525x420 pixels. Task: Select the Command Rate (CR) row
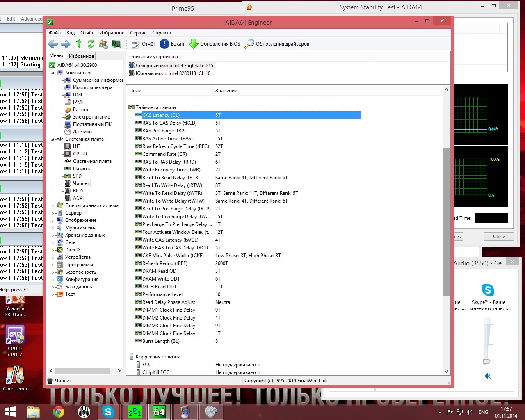(248, 154)
